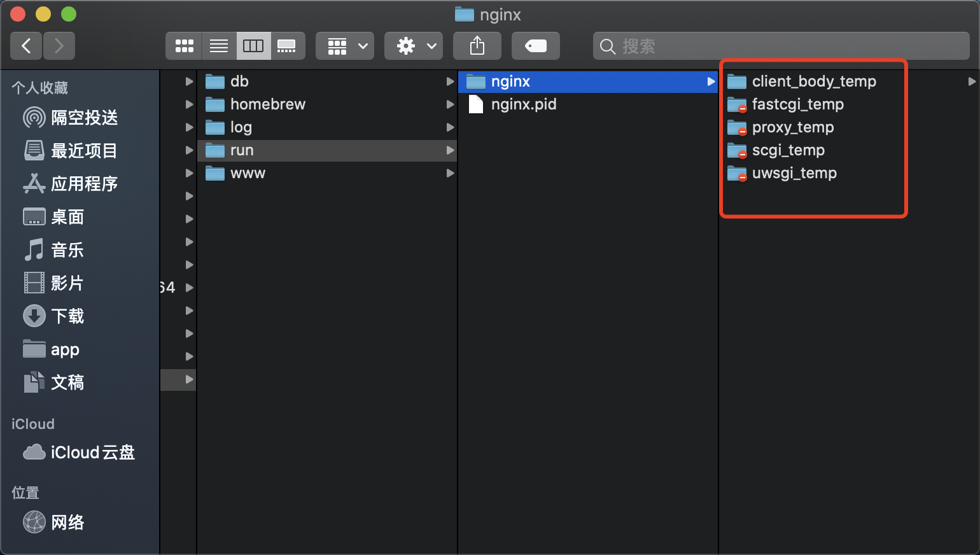
Task: Click the Share toolbar button
Action: pos(477,46)
